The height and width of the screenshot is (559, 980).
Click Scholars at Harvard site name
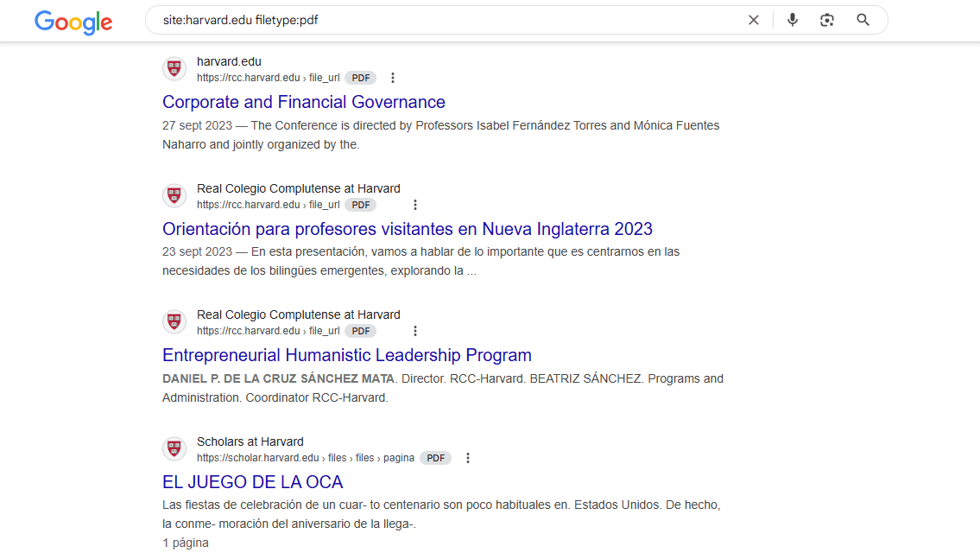point(250,441)
